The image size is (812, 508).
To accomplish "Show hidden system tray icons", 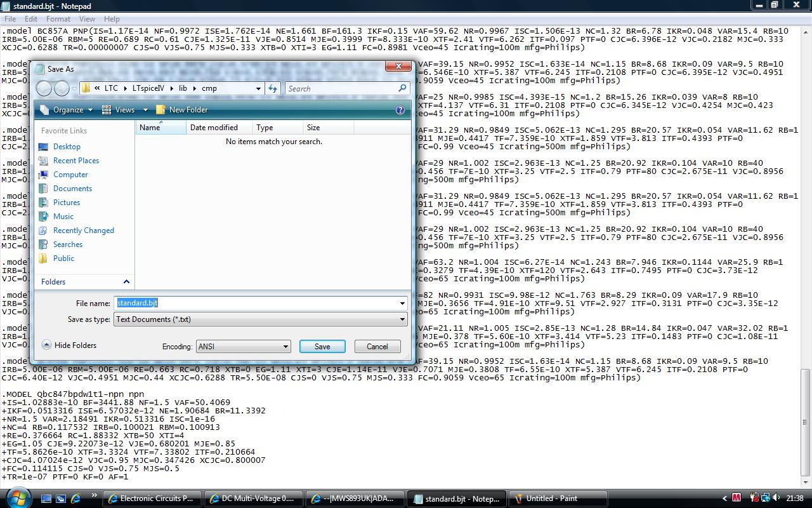I will click(724, 498).
